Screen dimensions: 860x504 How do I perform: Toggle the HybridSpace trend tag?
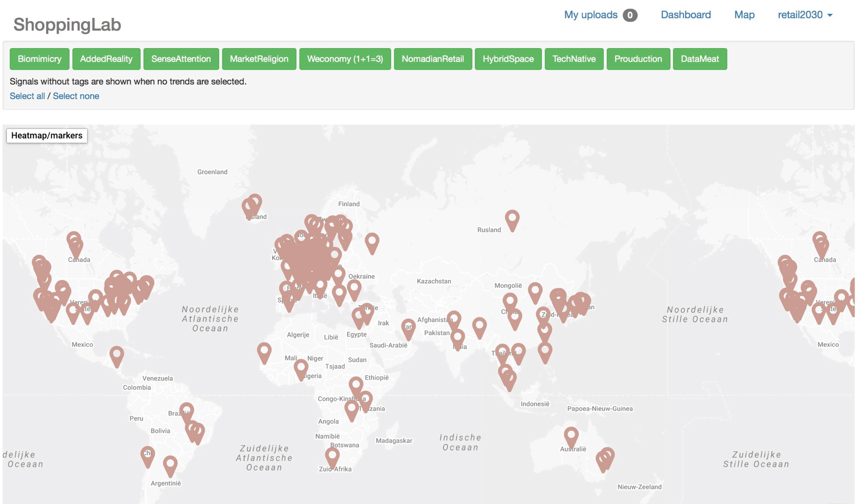click(x=508, y=59)
